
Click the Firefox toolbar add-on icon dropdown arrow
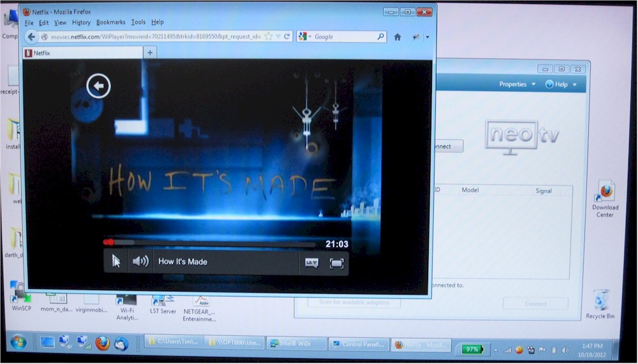tap(427, 37)
